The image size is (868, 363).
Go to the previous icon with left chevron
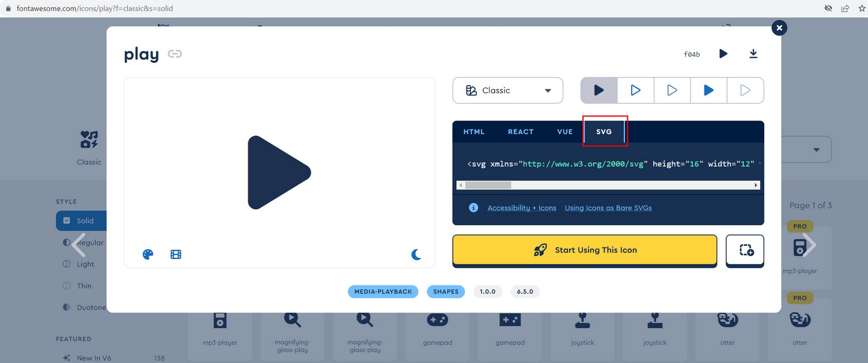click(78, 245)
